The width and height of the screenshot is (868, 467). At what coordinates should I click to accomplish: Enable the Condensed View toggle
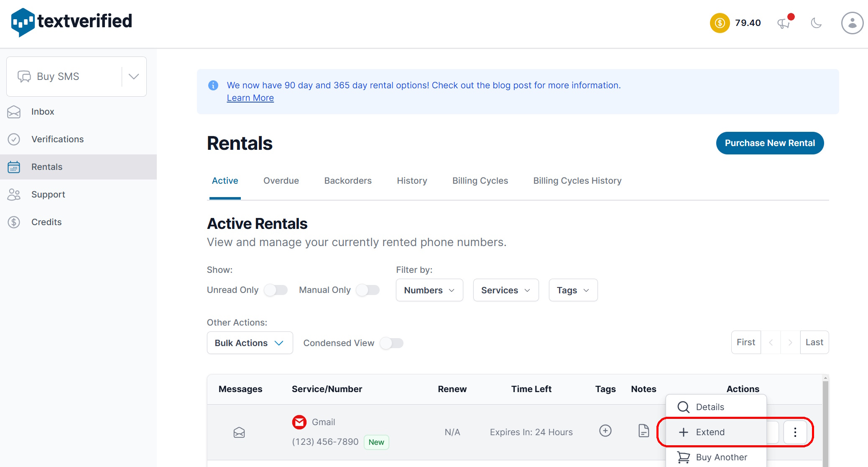(392, 342)
